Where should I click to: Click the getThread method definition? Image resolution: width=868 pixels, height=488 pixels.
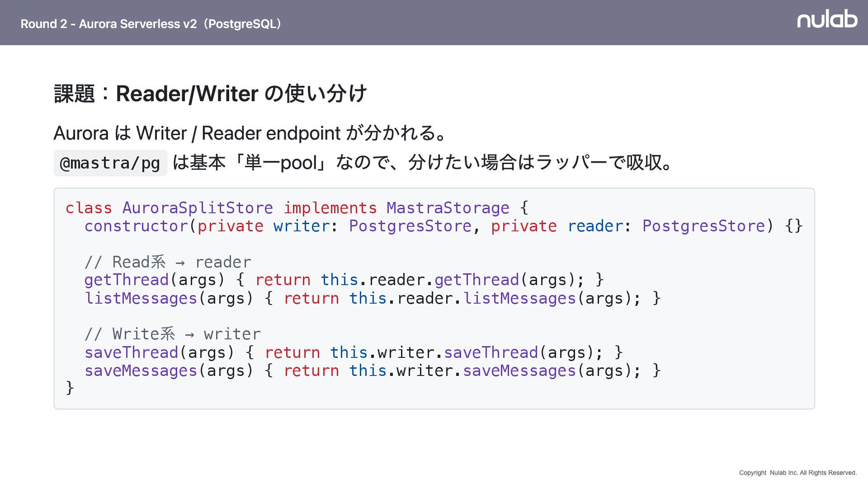(126, 280)
